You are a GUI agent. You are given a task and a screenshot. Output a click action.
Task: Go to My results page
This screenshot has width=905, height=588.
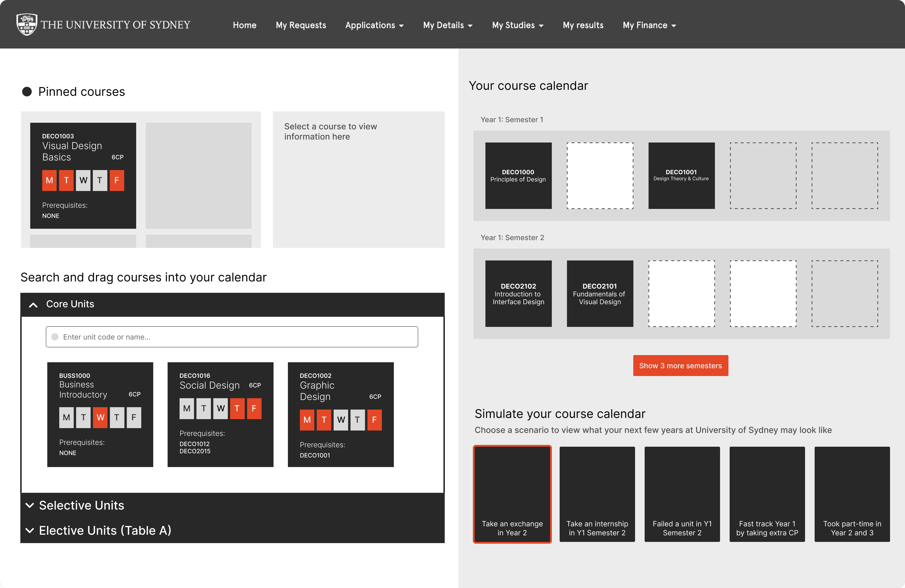point(583,25)
